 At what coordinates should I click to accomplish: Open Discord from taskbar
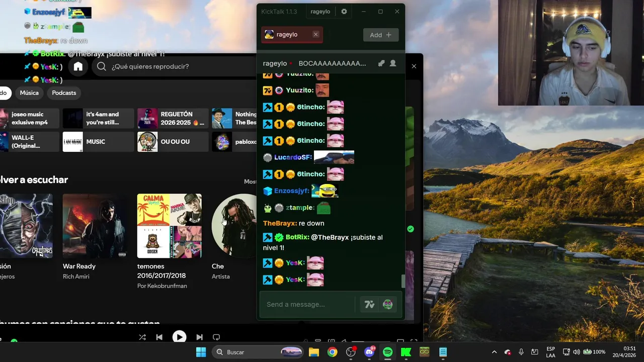click(x=369, y=352)
